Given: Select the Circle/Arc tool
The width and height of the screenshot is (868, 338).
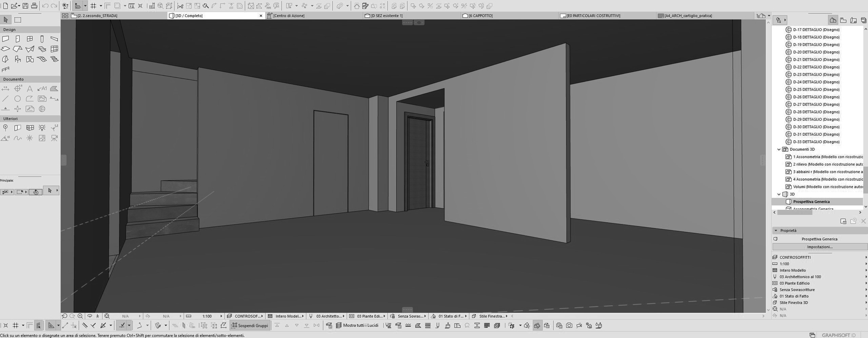Looking at the screenshot, I should 18,99.
